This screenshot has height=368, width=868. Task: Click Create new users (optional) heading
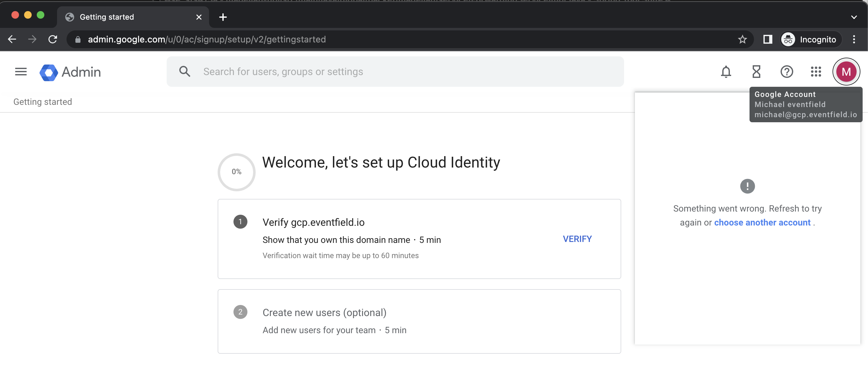(x=324, y=312)
